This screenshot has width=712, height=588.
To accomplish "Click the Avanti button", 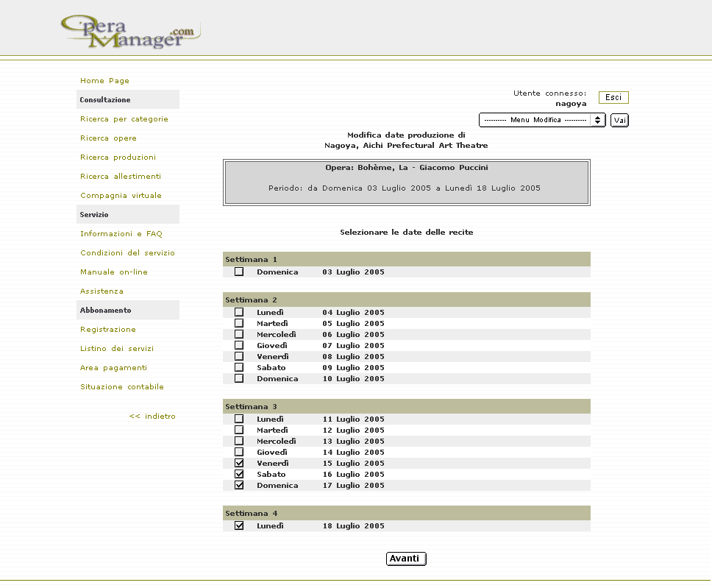I will coord(405,559).
